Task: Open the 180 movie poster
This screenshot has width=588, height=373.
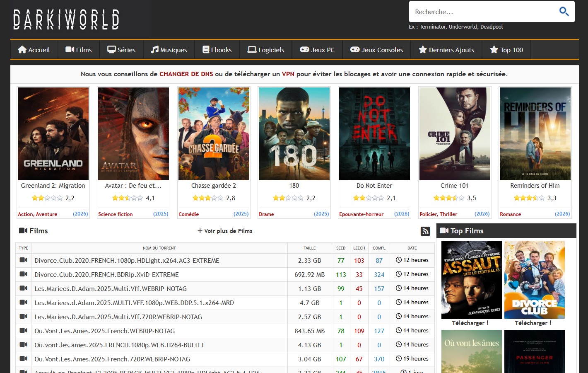Action: (x=294, y=134)
